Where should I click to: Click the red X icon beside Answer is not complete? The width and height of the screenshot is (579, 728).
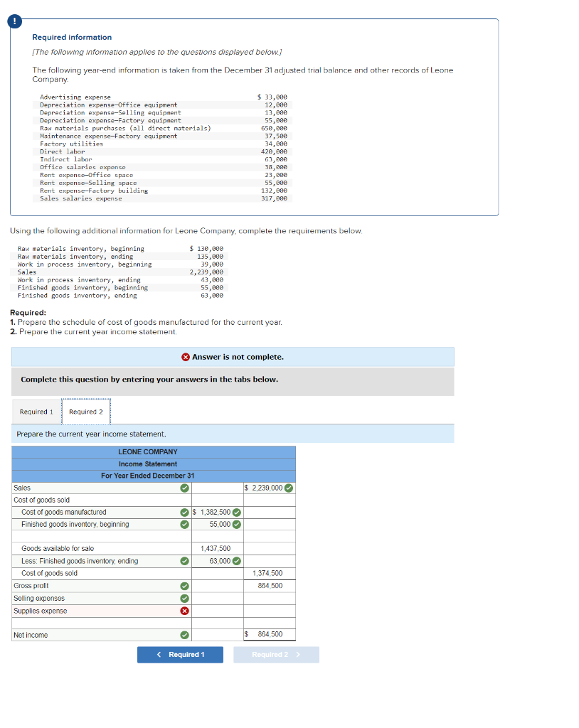(186, 357)
